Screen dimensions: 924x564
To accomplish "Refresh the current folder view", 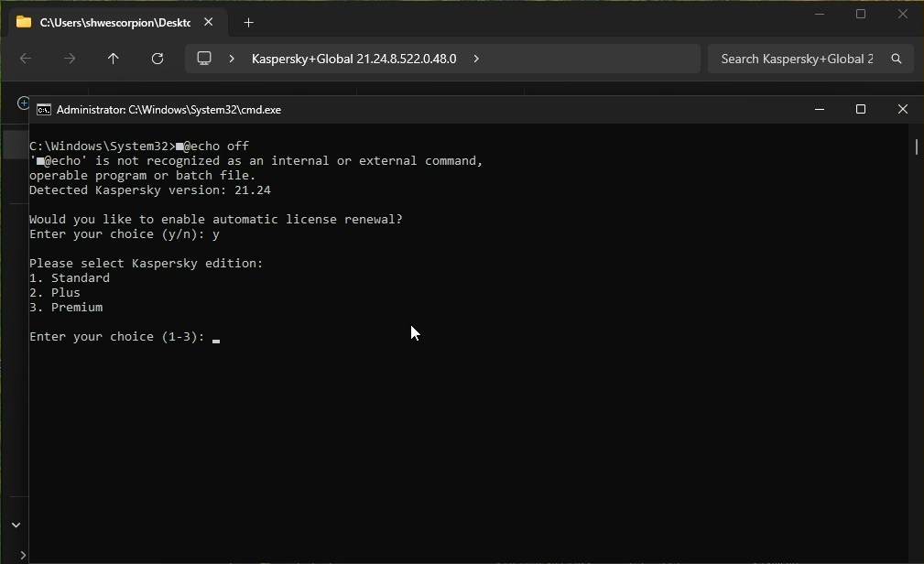I will [x=158, y=59].
